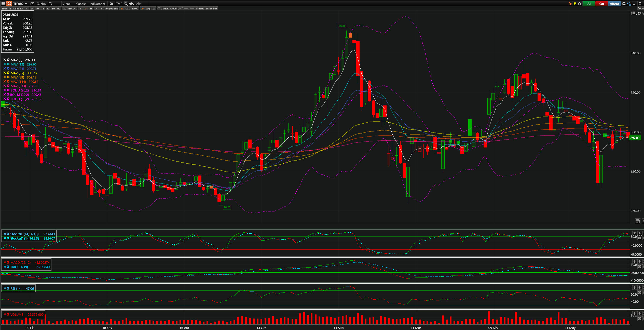Click the left arrow tool in toolbar
This screenshot has height=330, width=644.
click(x=192, y=8)
